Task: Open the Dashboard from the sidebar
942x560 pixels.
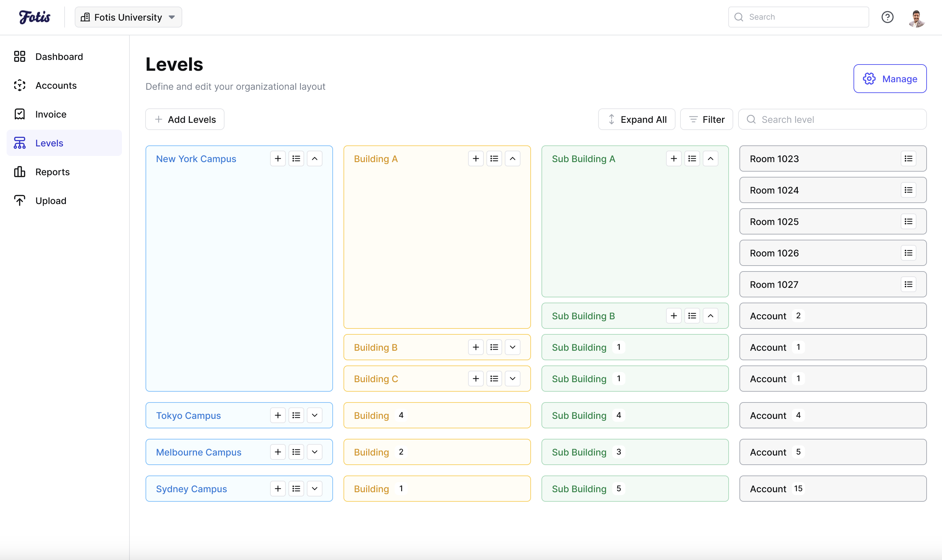Action: 59,57
